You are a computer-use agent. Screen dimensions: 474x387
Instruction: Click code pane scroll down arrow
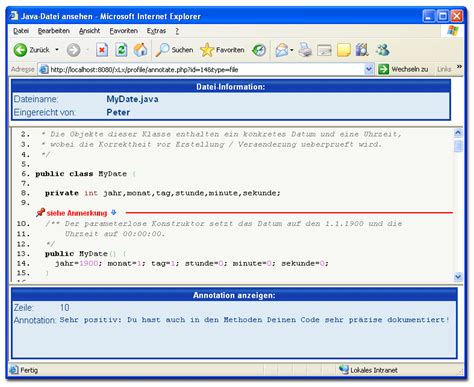pyautogui.click(x=458, y=276)
